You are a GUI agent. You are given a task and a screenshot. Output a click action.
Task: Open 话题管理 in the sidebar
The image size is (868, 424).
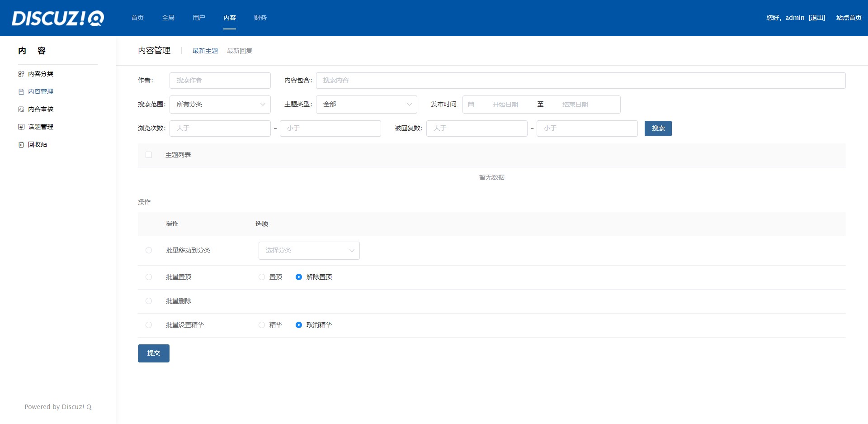(x=41, y=127)
